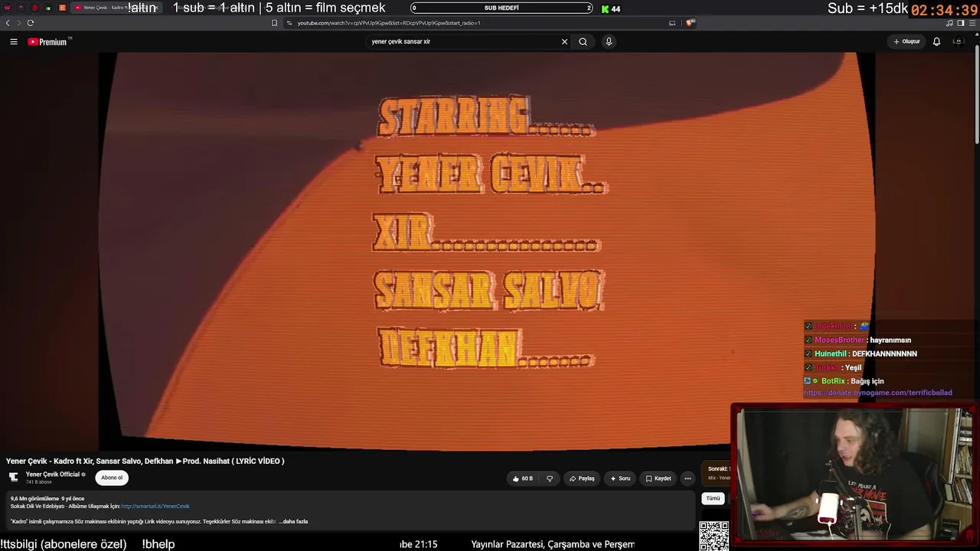The image size is (980, 551).
Task: Open the notifications bell
Action: point(936,41)
